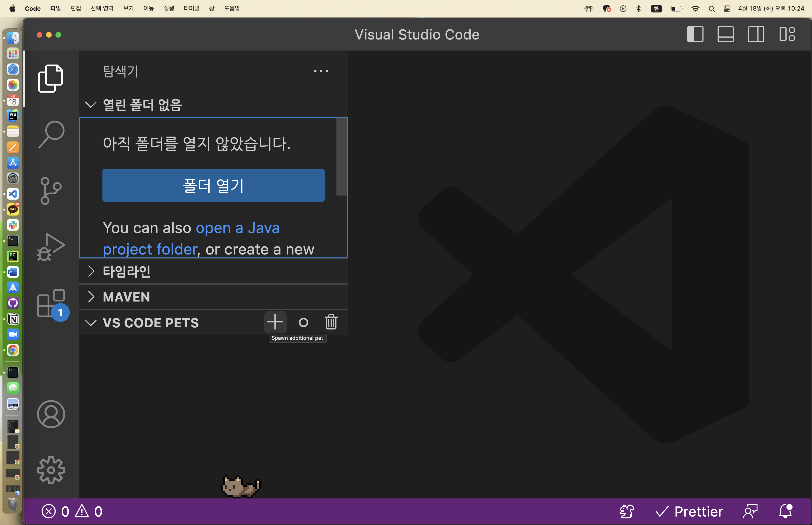812x525 pixels.
Task: Spawn an additional pet with plus icon
Action: [275, 322]
